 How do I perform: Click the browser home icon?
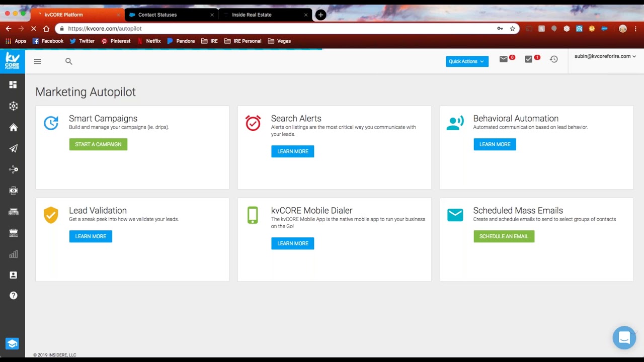pos(46,29)
